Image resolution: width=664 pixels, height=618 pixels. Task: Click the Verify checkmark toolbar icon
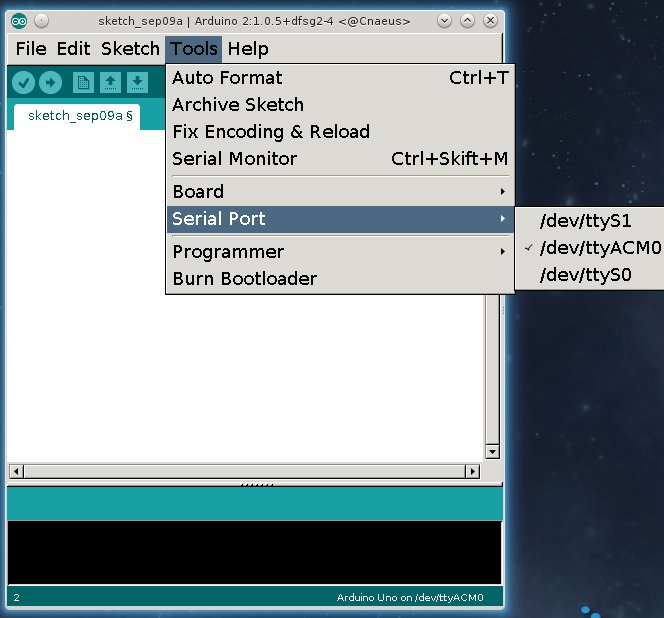23,83
